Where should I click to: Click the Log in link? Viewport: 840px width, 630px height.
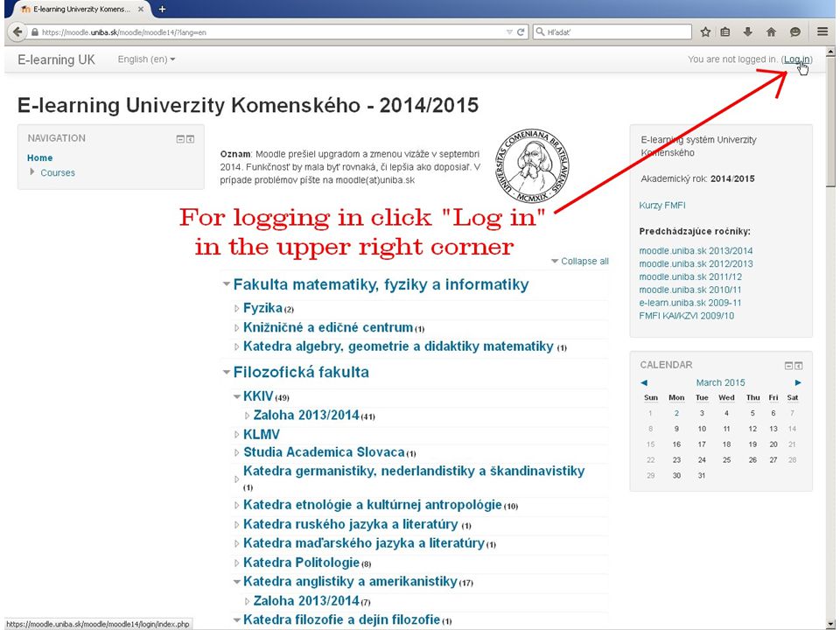point(796,59)
